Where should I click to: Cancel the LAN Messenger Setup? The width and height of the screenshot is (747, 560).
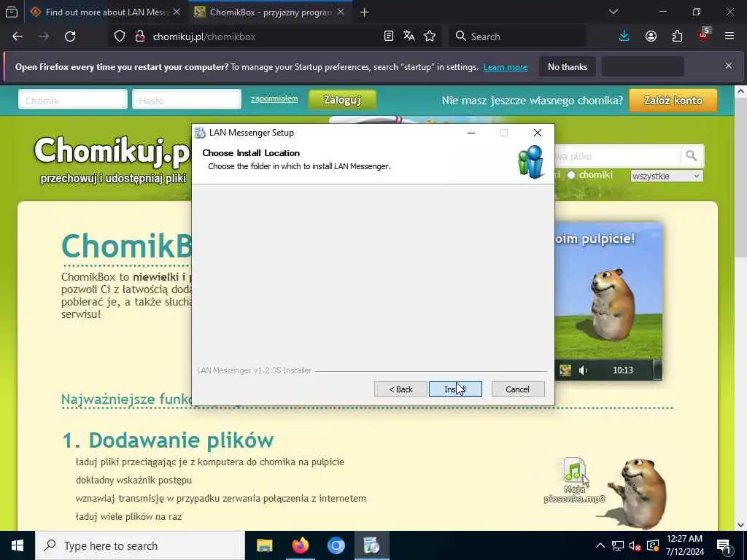click(x=518, y=389)
